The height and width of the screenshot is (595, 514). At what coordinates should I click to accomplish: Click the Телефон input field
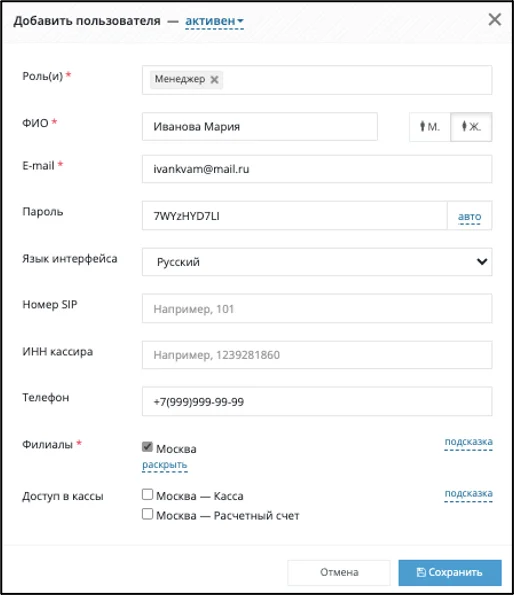point(317,401)
